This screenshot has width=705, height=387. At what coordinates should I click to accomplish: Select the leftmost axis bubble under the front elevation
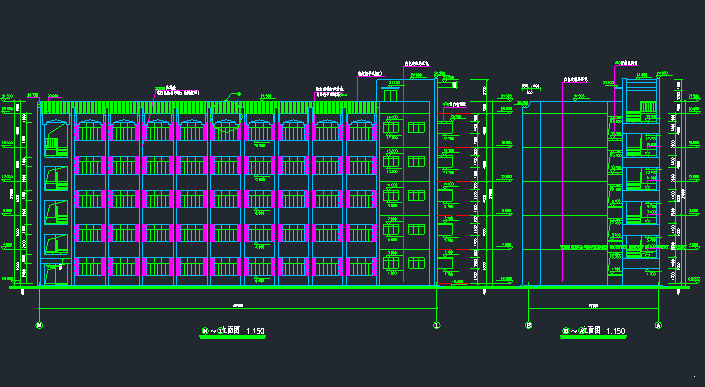(39, 325)
